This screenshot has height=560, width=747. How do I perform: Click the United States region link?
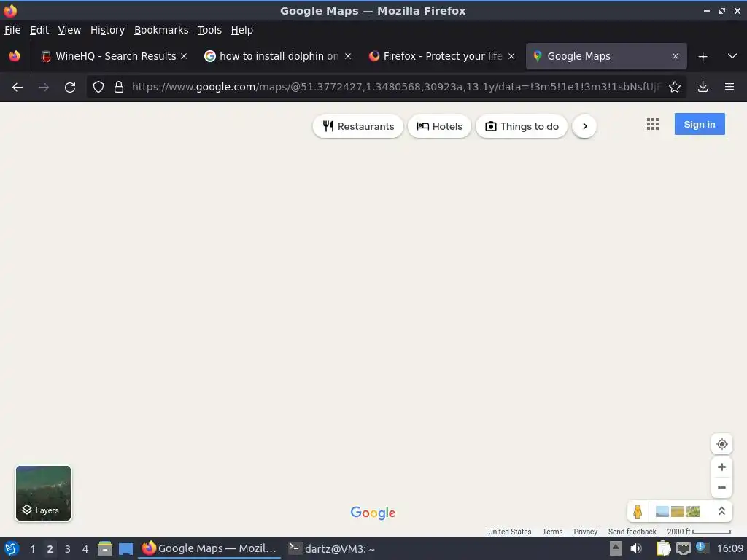point(509,532)
